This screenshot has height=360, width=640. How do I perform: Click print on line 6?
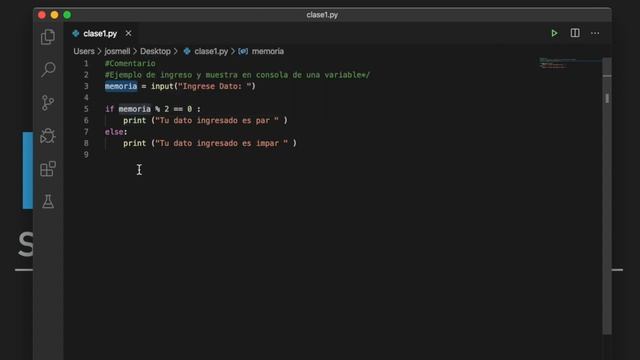click(x=134, y=120)
